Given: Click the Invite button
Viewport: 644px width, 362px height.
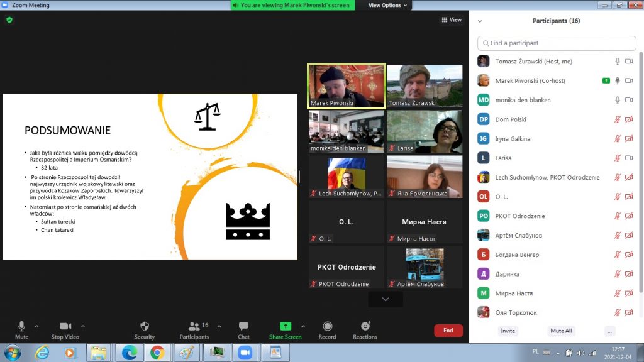Looking at the screenshot, I should (x=508, y=331).
